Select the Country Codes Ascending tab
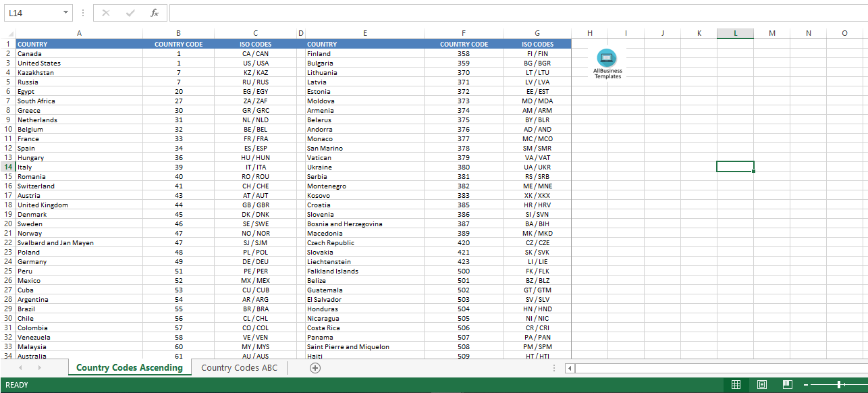Image resolution: width=868 pixels, height=393 pixels. (x=129, y=367)
